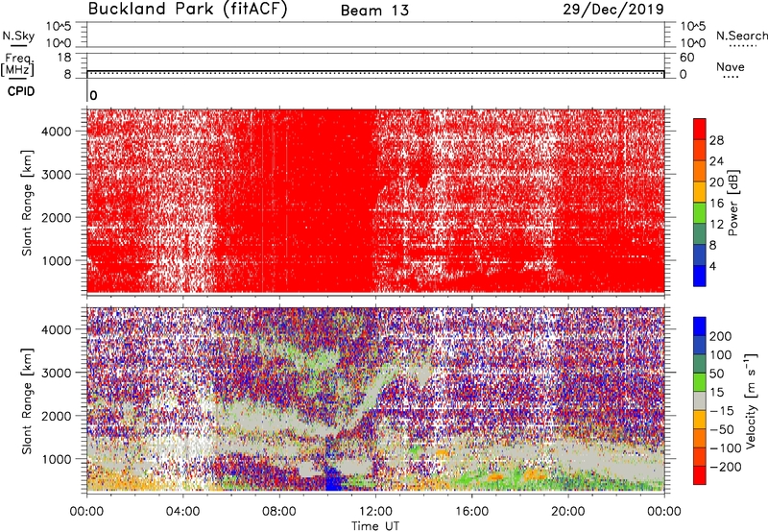Screen dimensions: 768x532
Task: Click the '200' label on the velocity colorbar
Action: click(x=720, y=336)
